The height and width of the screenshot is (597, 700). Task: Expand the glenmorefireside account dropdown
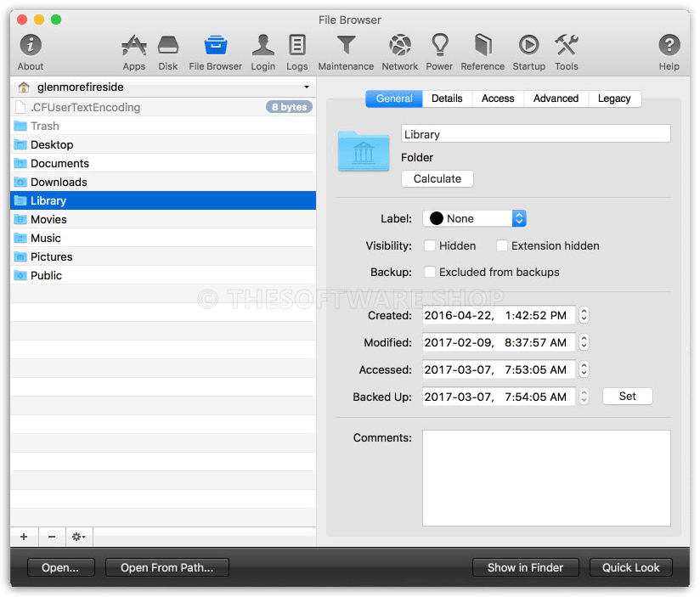click(307, 87)
